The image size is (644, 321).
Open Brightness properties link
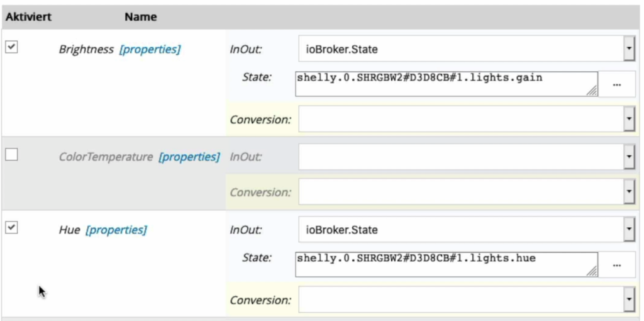150,50
